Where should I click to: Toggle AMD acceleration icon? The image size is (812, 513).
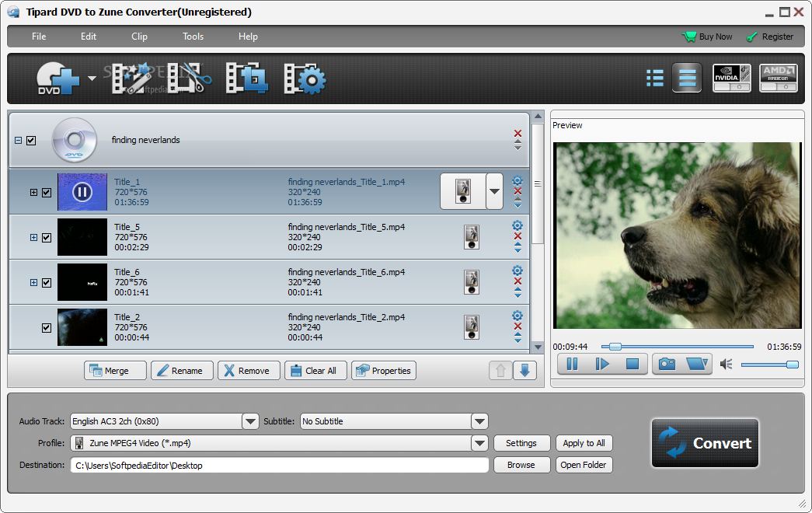coord(778,79)
